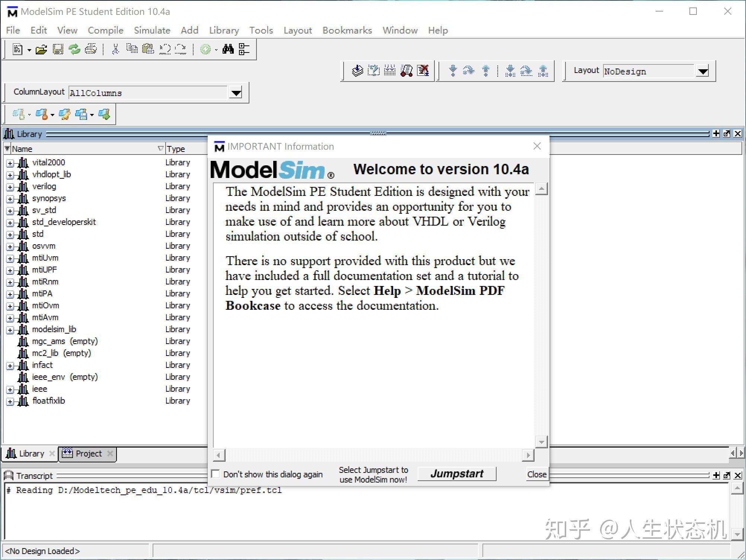Click the Save toolbar icon
Screen dimensions: 746x560
pos(58,49)
